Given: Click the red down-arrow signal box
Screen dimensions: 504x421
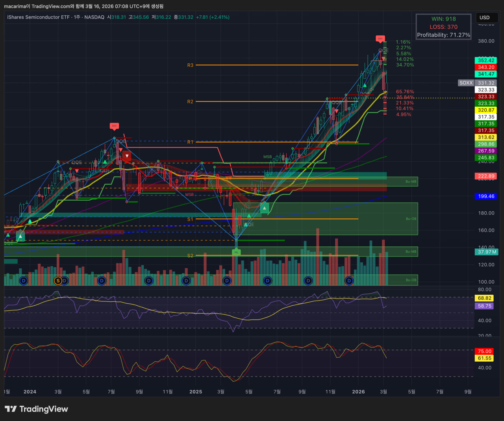Looking at the screenshot, I should coord(127,156).
